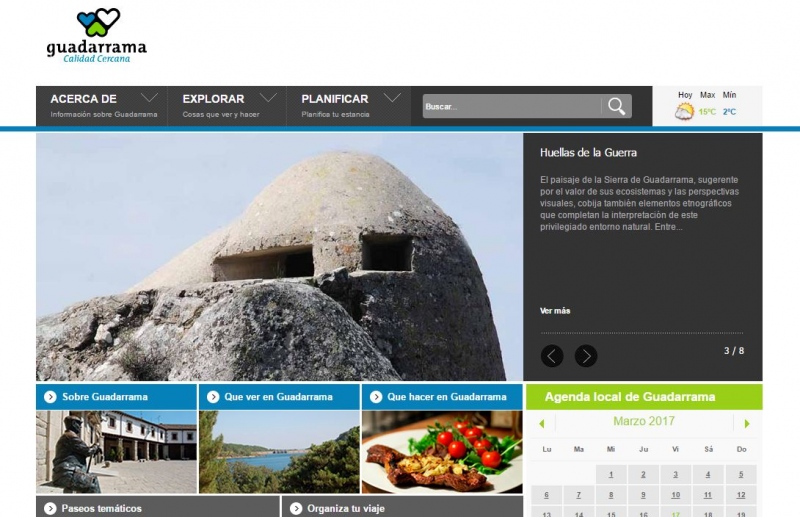
Task: Expand the Acerca de menu chevron
Action: click(x=150, y=98)
